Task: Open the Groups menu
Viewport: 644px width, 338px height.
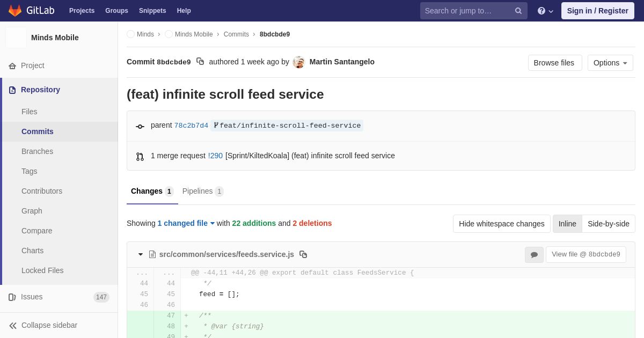Action: click(116, 11)
